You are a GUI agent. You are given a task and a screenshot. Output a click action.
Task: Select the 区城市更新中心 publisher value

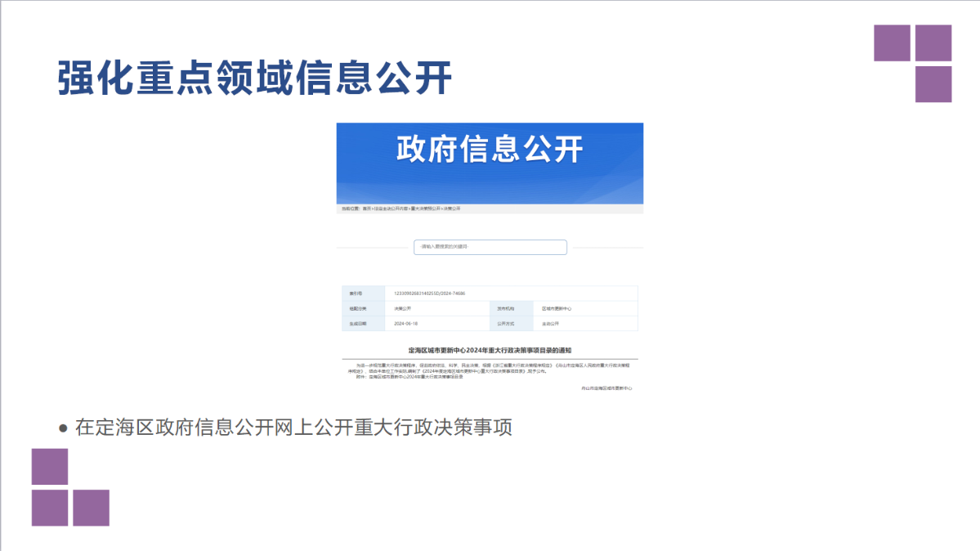[557, 309]
